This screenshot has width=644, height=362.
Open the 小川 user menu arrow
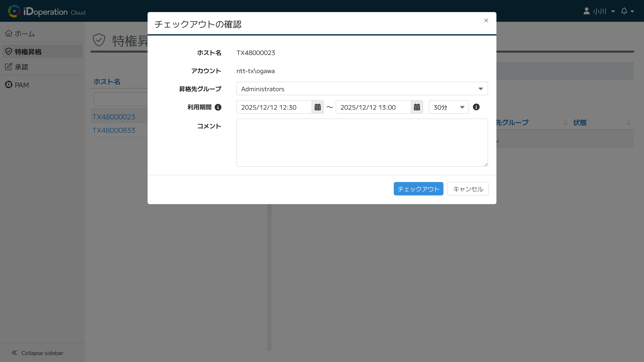(613, 12)
